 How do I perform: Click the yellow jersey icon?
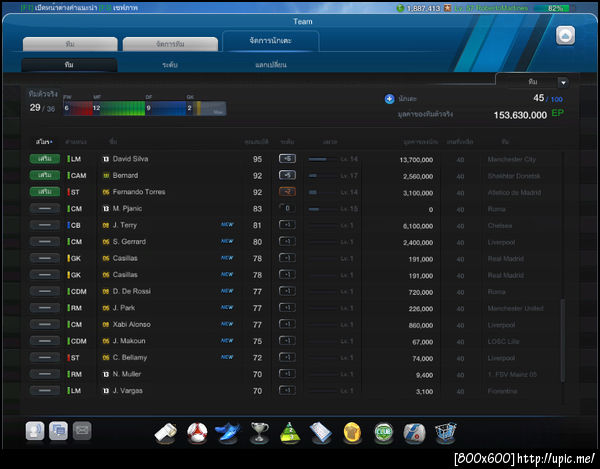tap(352, 433)
